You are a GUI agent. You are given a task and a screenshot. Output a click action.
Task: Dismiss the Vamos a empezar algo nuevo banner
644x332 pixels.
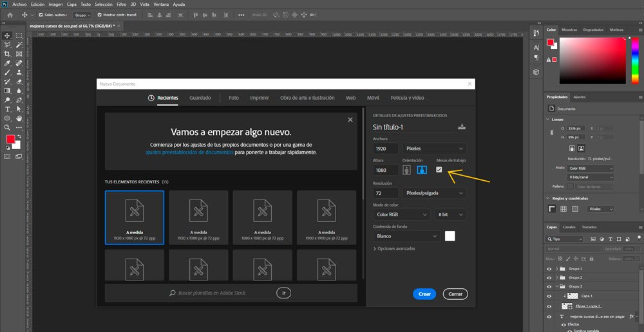click(x=350, y=120)
